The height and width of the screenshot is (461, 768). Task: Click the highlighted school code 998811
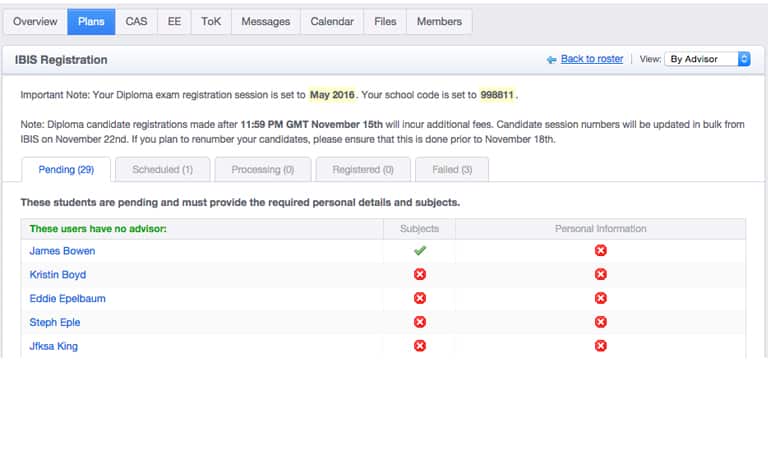pos(497,95)
